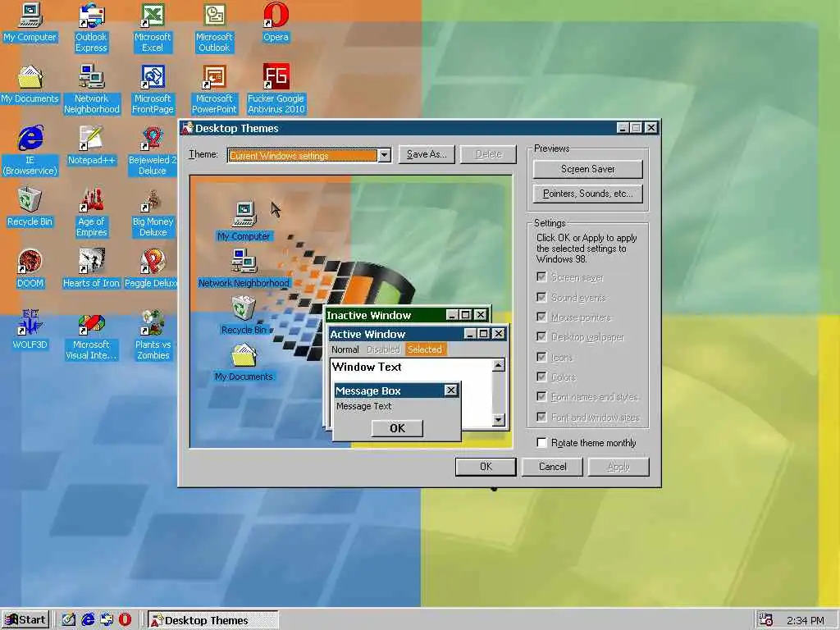Click the preview window scrollbar up arrow
840x630 pixels.
tap(498, 365)
